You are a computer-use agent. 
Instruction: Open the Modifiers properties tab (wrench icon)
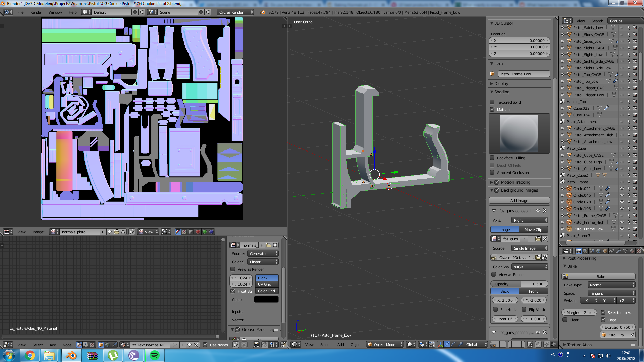click(x=619, y=251)
